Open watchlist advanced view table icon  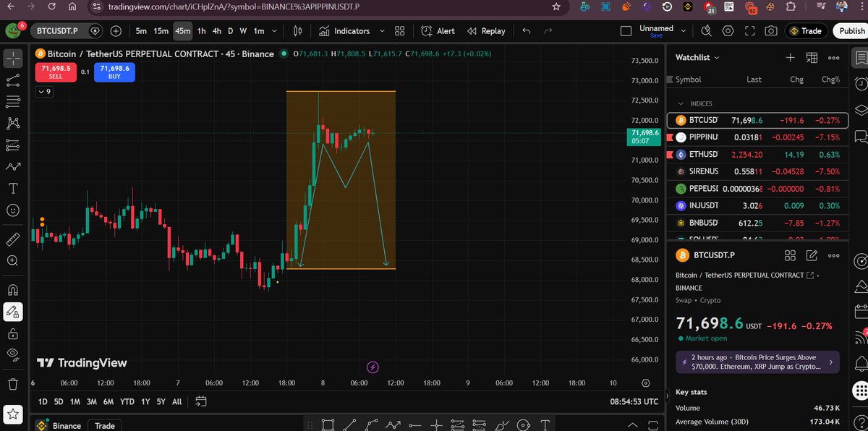coord(812,58)
